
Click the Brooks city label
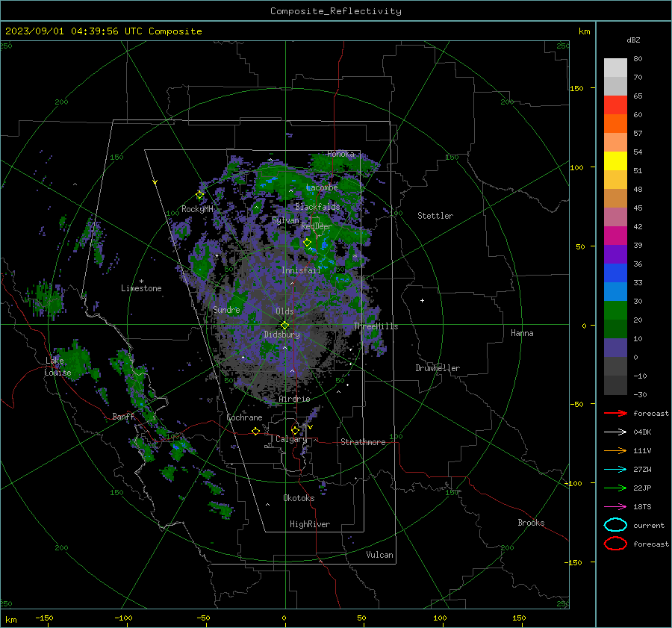(x=531, y=523)
